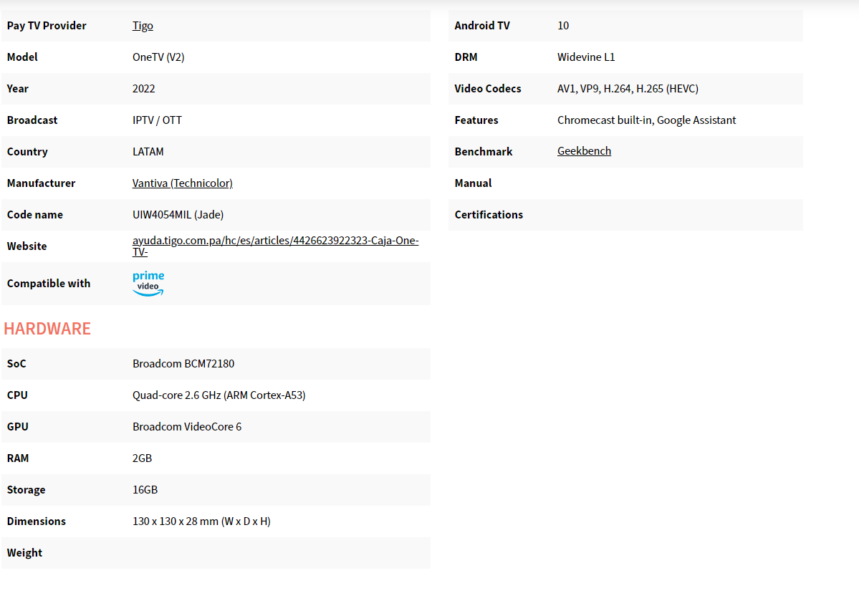Screen dimensions: 859x616
Task: Click the video codecs list text
Action: point(628,89)
